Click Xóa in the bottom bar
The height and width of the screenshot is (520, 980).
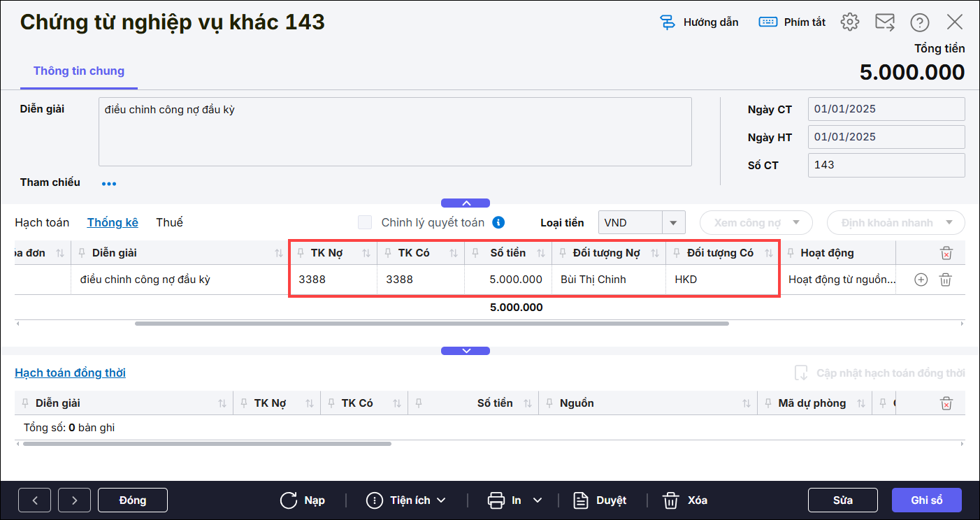pos(685,500)
